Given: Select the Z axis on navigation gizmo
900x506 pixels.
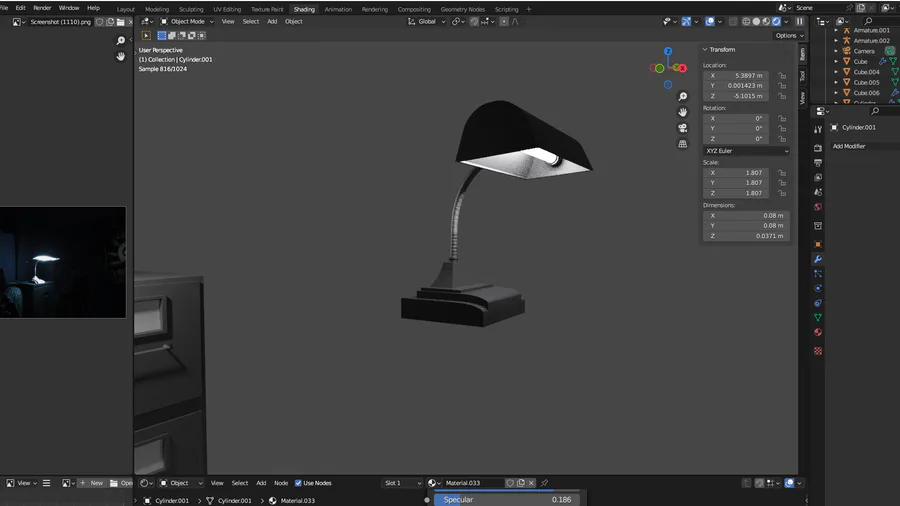Looking at the screenshot, I should (668, 51).
